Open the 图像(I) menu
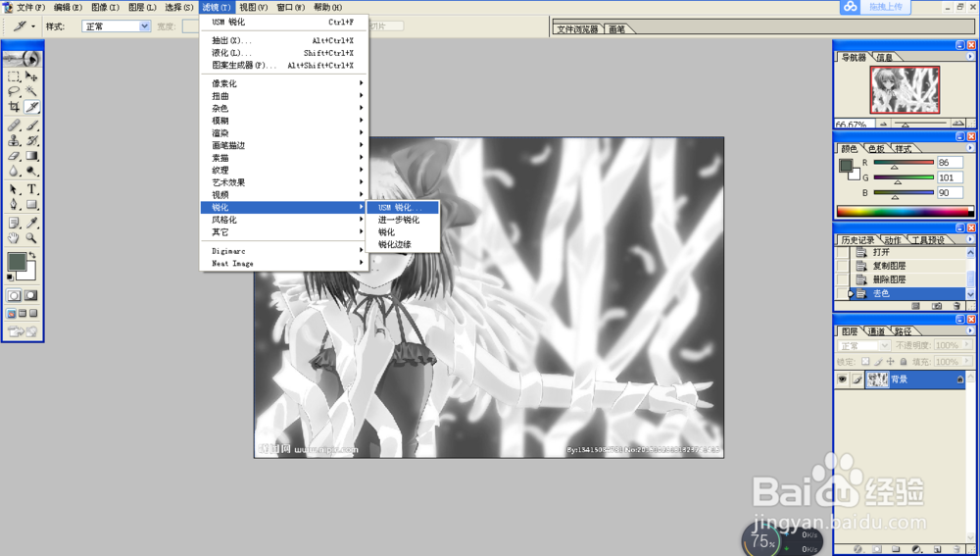This screenshot has height=556, width=980. (x=105, y=7)
